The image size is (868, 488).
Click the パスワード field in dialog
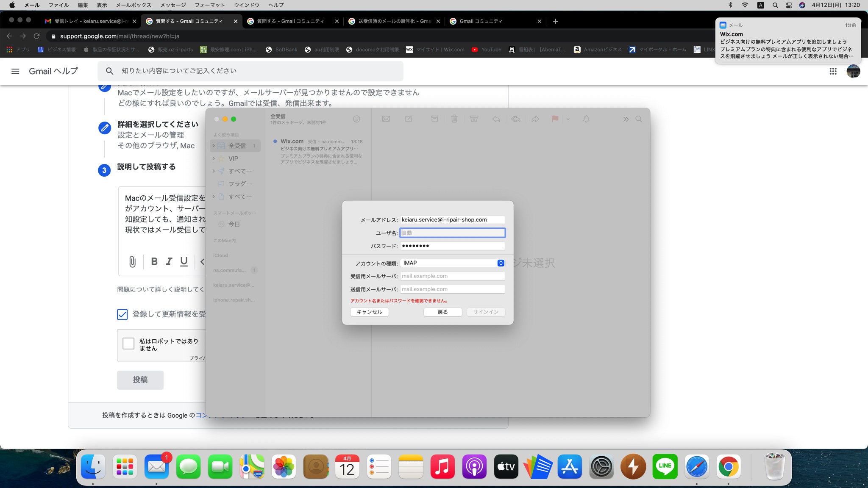(452, 246)
